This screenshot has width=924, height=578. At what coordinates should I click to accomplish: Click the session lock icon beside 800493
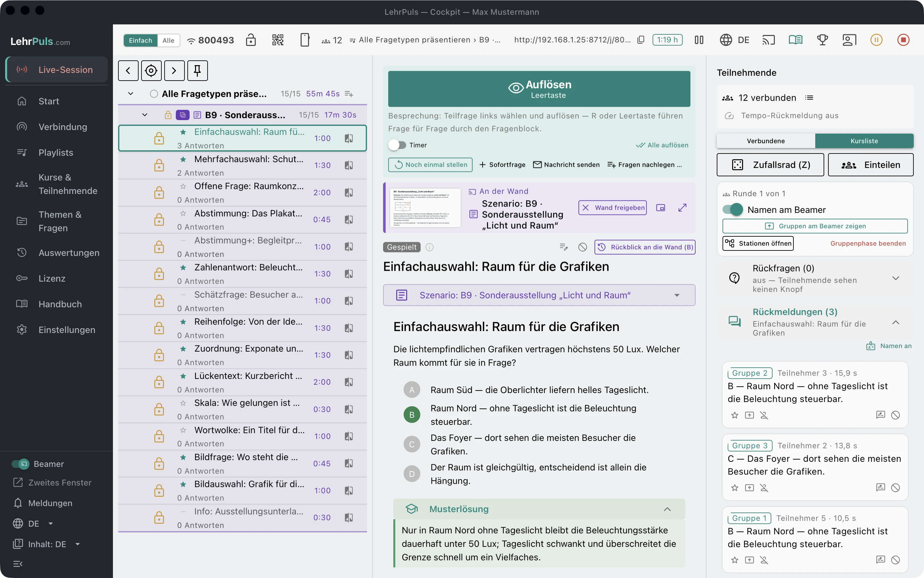click(251, 40)
